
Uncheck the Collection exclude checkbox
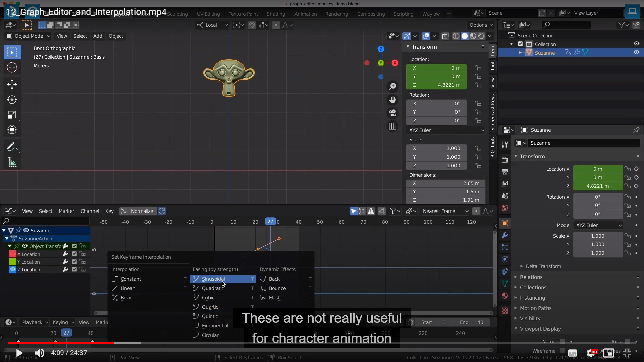[520, 44]
